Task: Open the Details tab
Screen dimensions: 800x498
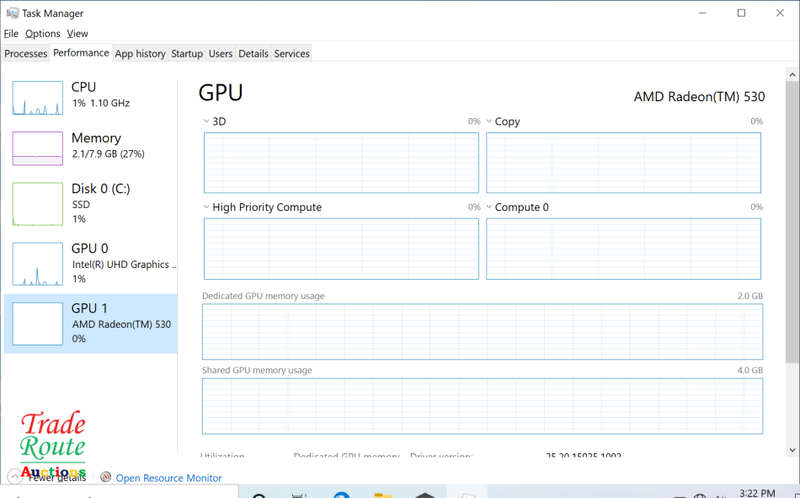Action: 253,54
